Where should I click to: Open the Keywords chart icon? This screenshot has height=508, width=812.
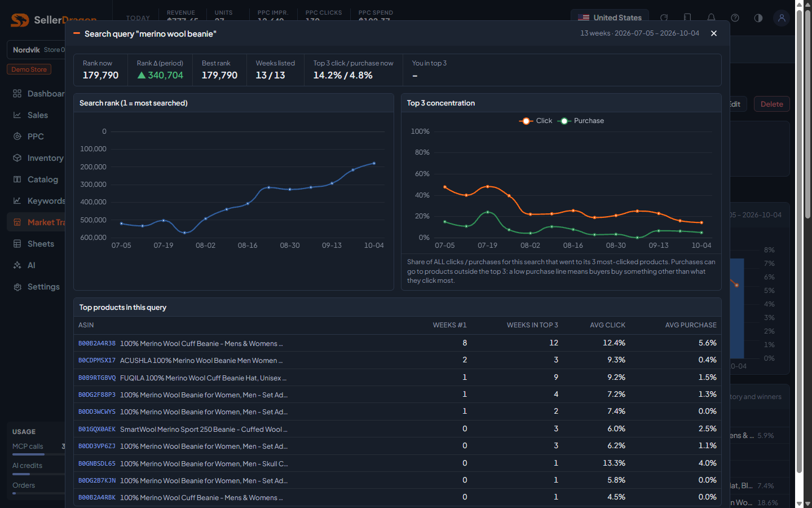click(x=17, y=201)
